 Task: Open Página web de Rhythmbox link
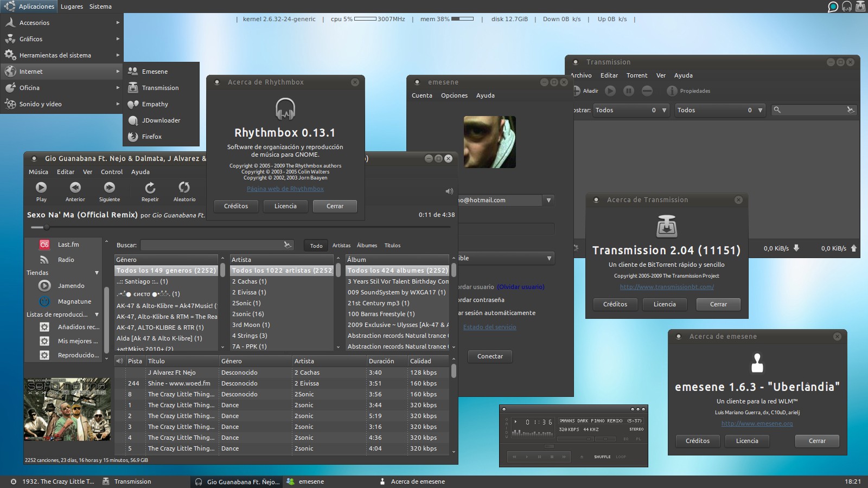tap(285, 189)
